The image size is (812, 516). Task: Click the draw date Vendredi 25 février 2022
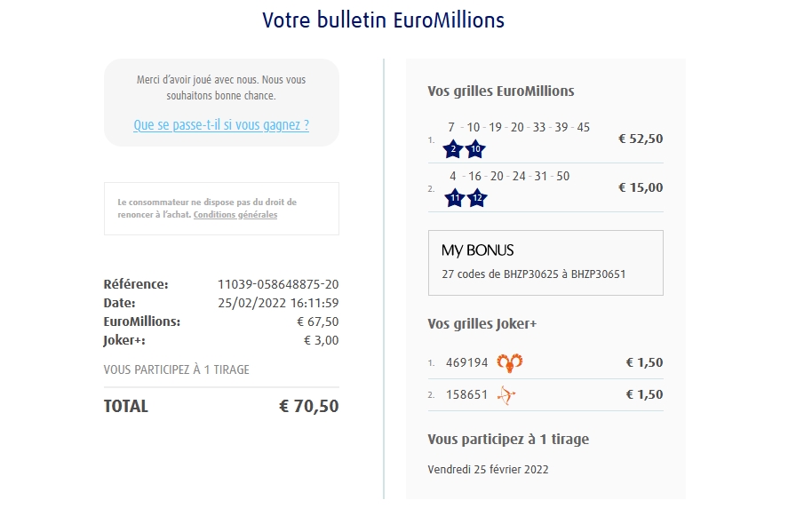pos(488,470)
